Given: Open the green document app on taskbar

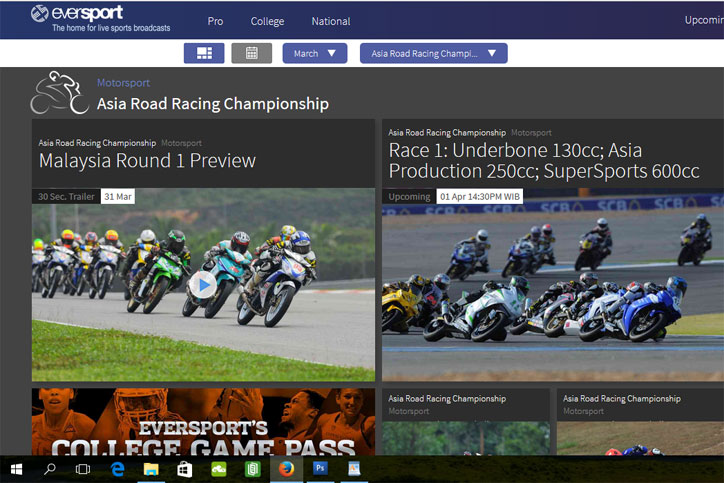Looking at the screenshot, I should coord(252,470).
